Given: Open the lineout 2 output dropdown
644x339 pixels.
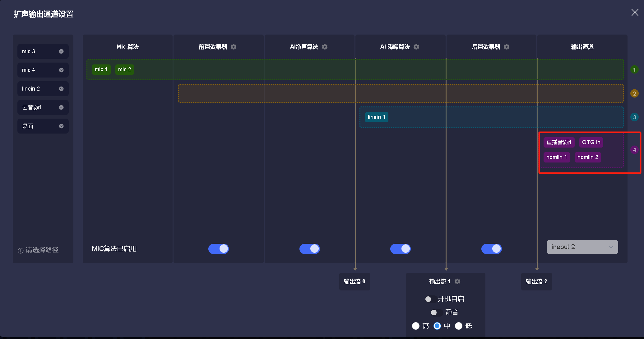Looking at the screenshot, I should (x=582, y=247).
